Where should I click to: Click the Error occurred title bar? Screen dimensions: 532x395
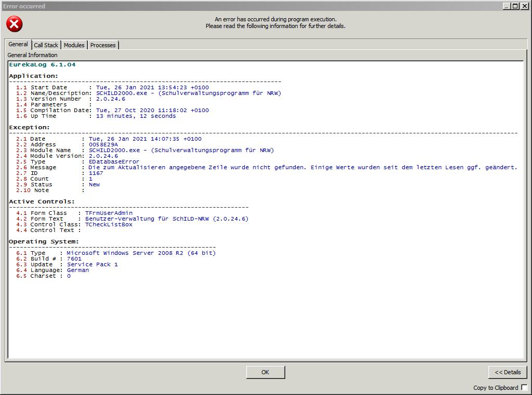coord(208,6)
